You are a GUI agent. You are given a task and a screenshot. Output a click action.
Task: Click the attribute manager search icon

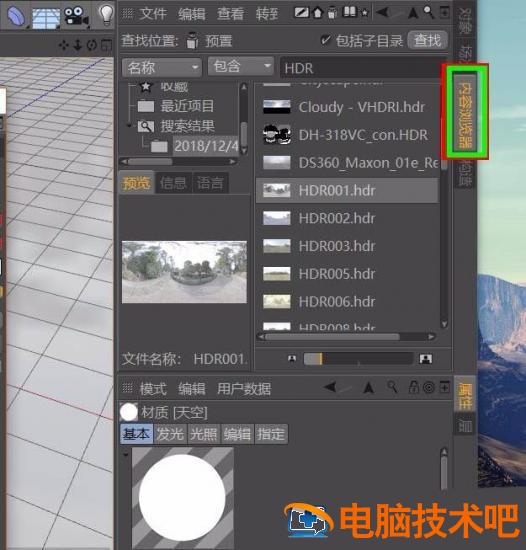coord(392,387)
